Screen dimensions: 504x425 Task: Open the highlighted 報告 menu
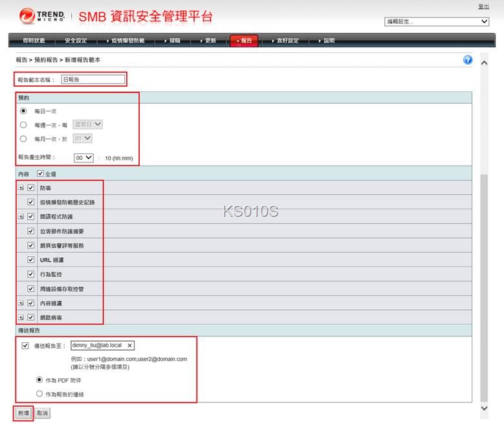pos(244,41)
